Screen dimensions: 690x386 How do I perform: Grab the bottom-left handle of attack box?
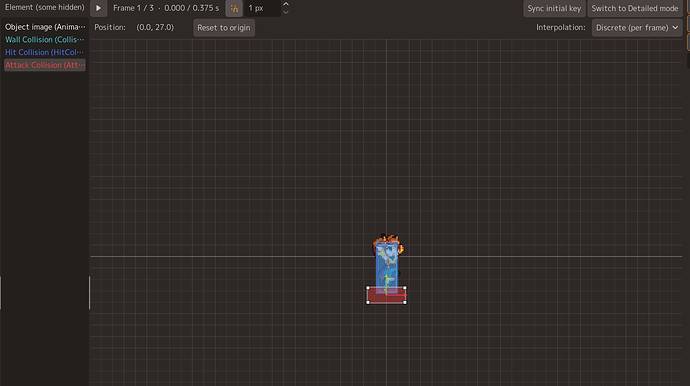pyautogui.click(x=368, y=302)
